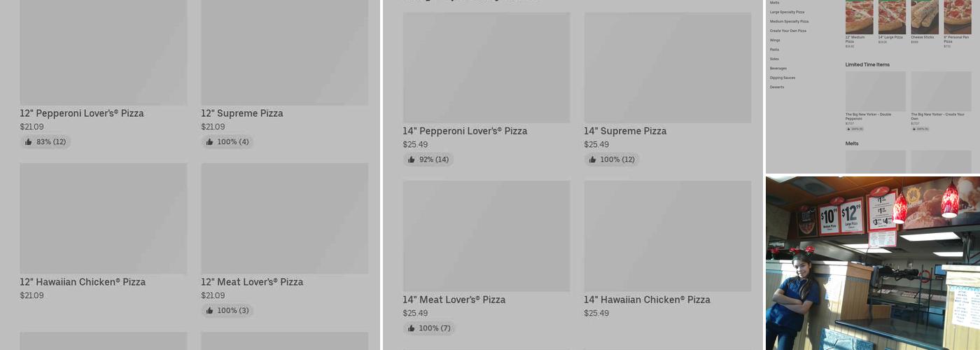
Task: Click thumbs-up rating under Big New Yorker Create Your Own
Action: coord(920,129)
